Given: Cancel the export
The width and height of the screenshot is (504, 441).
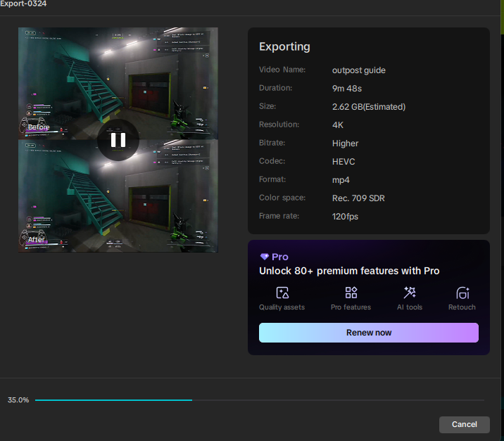Looking at the screenshot, I should pos(464,424).
